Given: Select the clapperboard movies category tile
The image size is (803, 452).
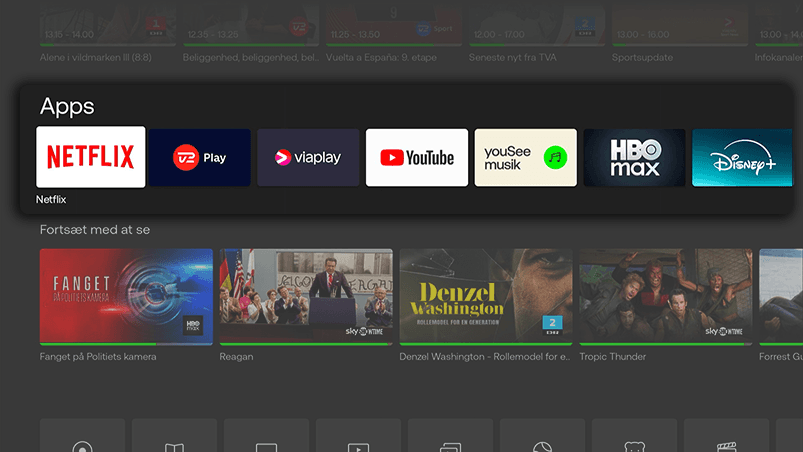Looking at the screenshot, I should (726, 438).
